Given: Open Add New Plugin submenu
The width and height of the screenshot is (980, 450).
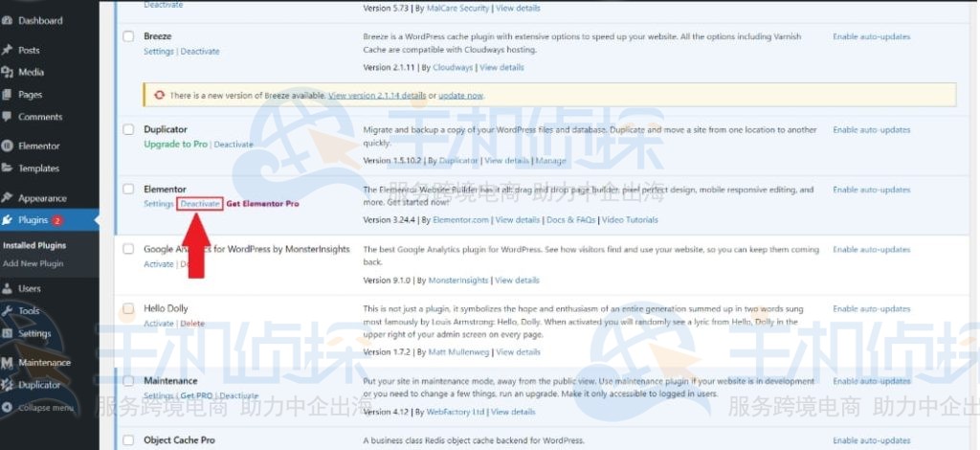Looking at the screenshot, I should coord(33,263).
